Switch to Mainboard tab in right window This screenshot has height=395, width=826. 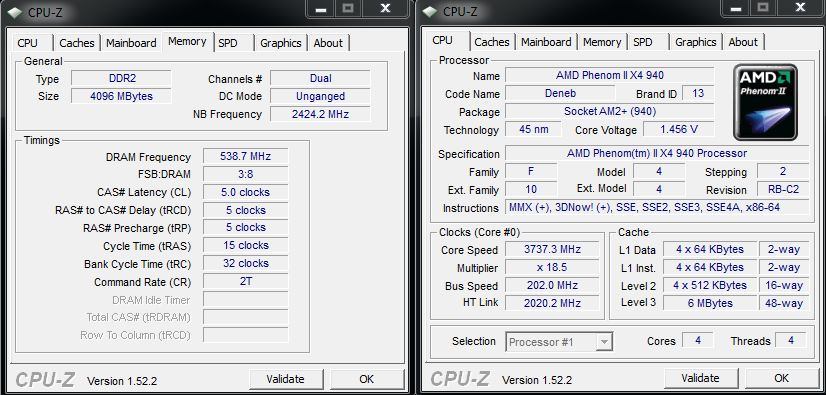click(x=546, y=42)
